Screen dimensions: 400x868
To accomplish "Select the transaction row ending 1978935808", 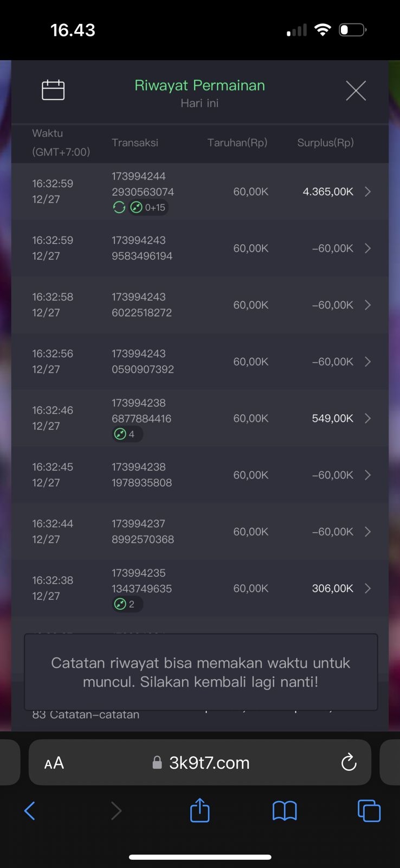I will point(199,475).
